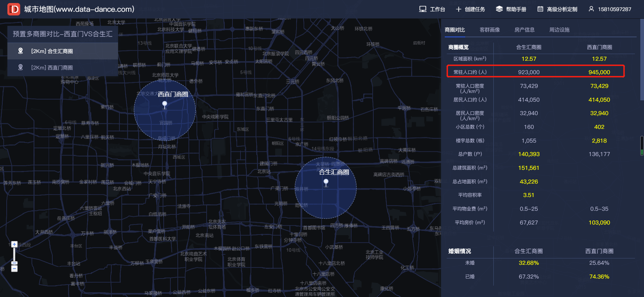Click the 常驻人口约 (人) row label
Viewport: 644px width, 297px height.
tap(470, 72)
